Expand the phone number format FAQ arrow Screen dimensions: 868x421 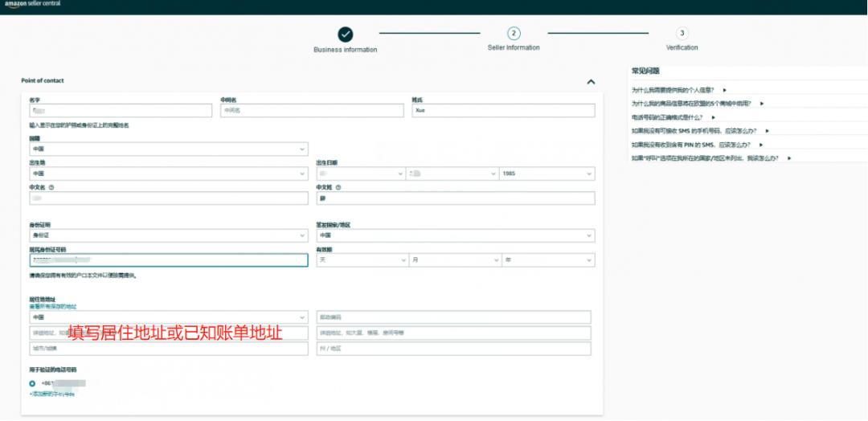[712, 117]
